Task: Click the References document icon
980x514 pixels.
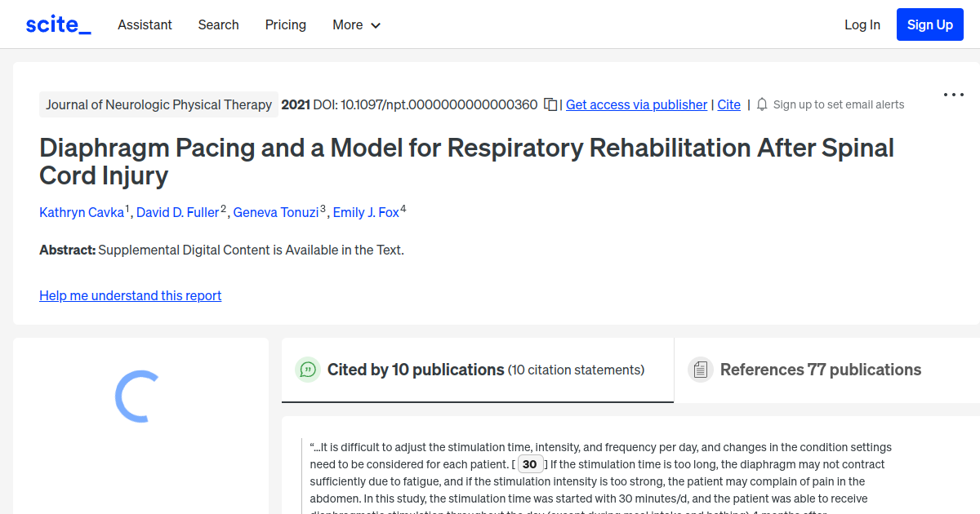Action: coord(700,369)
